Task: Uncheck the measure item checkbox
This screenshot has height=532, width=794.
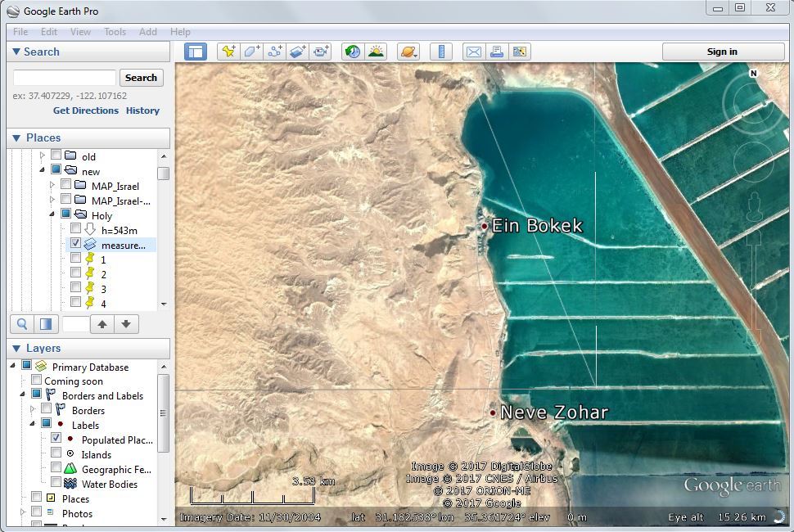Action: [75, 243]
